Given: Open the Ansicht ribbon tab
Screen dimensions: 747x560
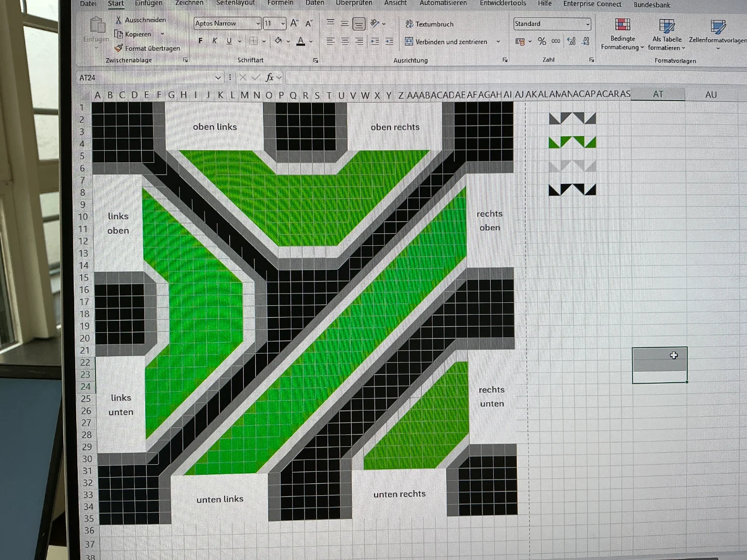Looking at the screenshot, I should point(395,3).
